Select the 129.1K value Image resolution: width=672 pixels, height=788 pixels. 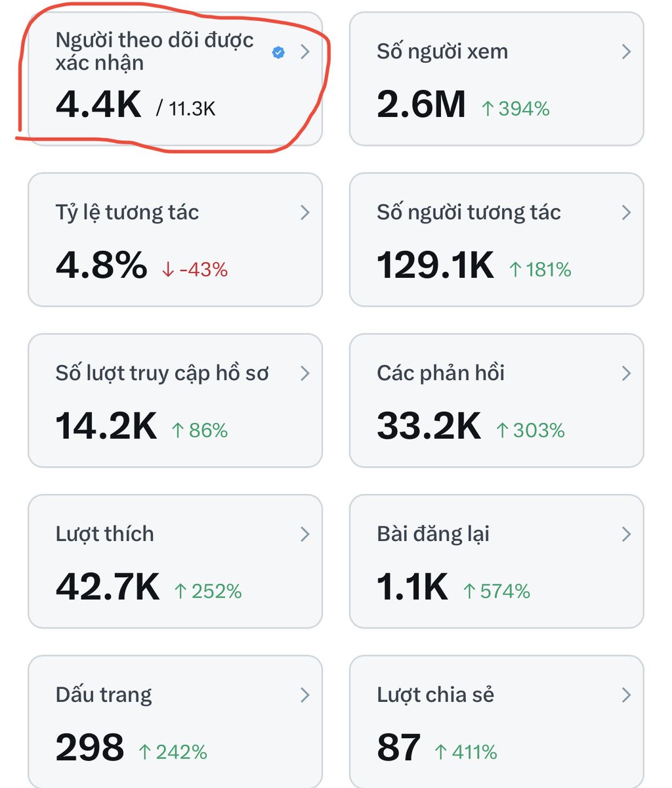pos(435,265)
